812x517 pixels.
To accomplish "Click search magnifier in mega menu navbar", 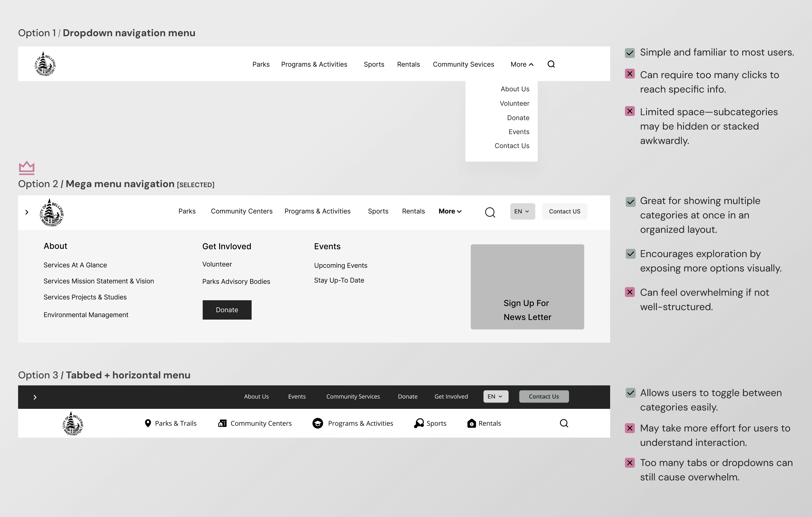I will tap(490, 212).
